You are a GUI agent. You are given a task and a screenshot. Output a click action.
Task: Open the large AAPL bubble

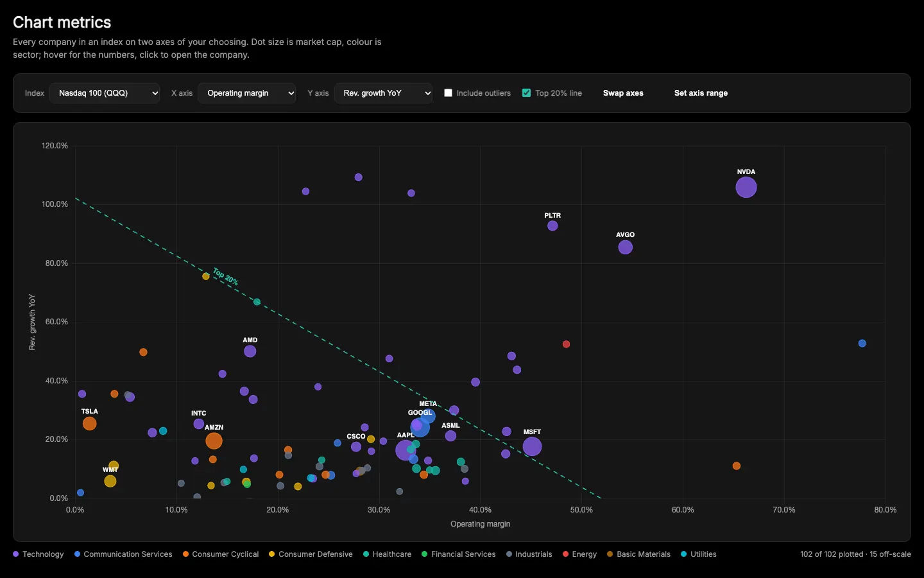pyautogui.click(x=405, y=450)
